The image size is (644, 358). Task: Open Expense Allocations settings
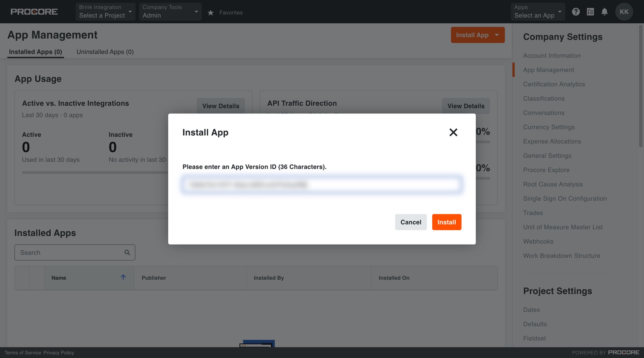click(552, 141)
